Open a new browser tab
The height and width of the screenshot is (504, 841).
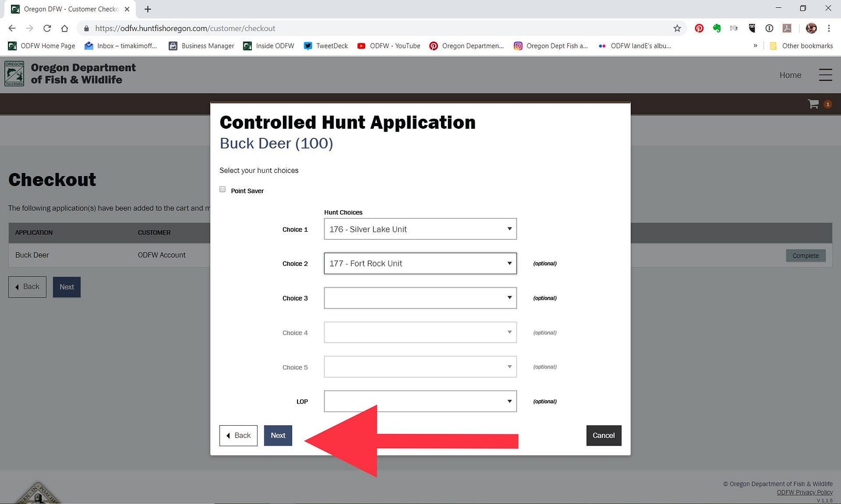(x=148, y=9)
